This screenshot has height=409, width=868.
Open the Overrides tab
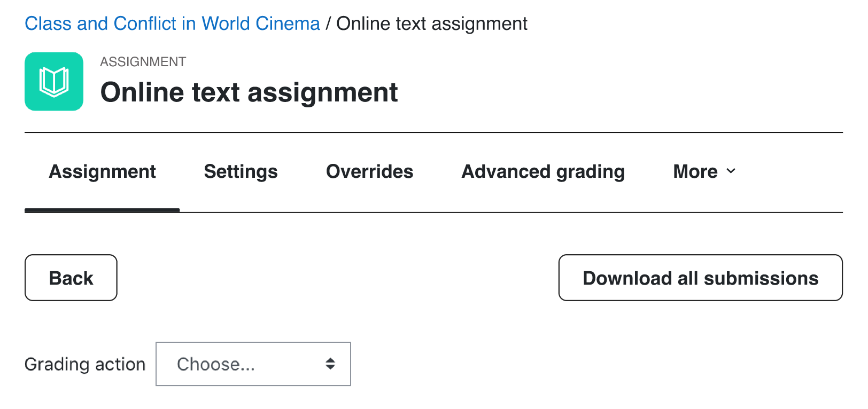point(369,171)
